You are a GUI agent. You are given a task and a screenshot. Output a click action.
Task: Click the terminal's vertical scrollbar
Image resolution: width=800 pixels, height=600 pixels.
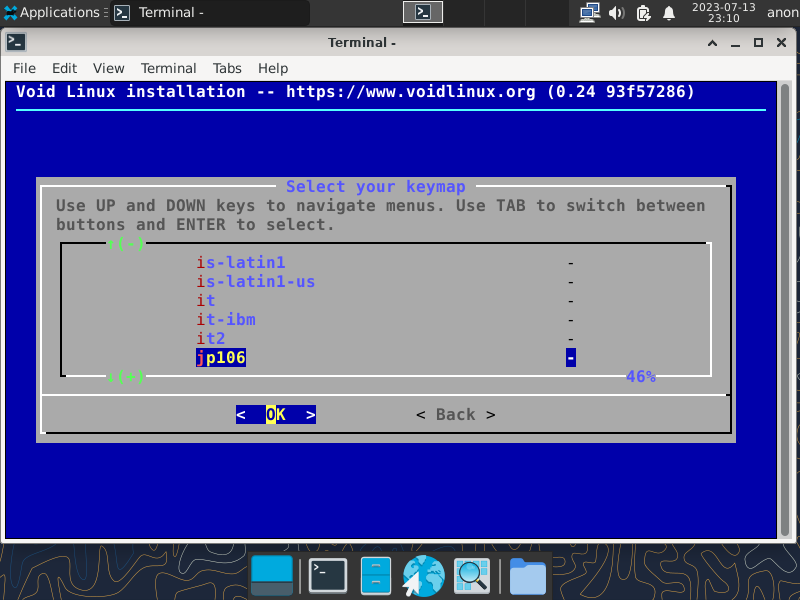pyautogui.click(x=785, y=309)
